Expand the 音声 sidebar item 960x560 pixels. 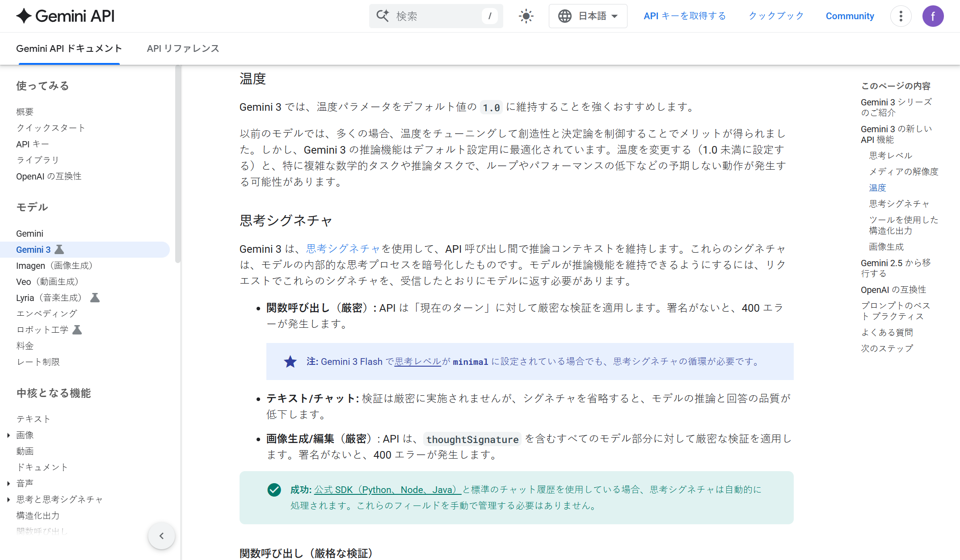click(8, 483)
